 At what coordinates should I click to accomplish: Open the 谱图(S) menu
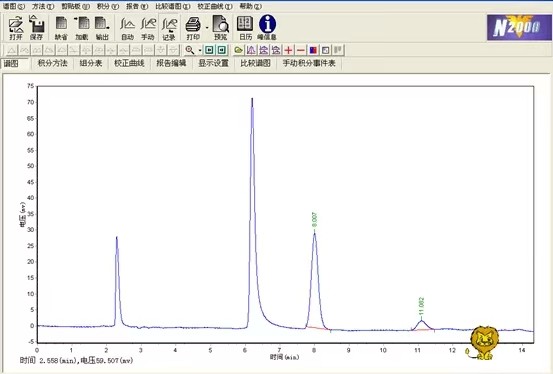click(x=14, y=6)
